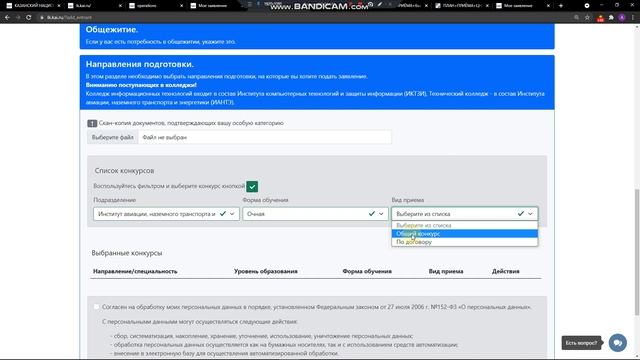Close the 'operations' browser tab
This screenshot has width=640, height=360.
point(181,6)
